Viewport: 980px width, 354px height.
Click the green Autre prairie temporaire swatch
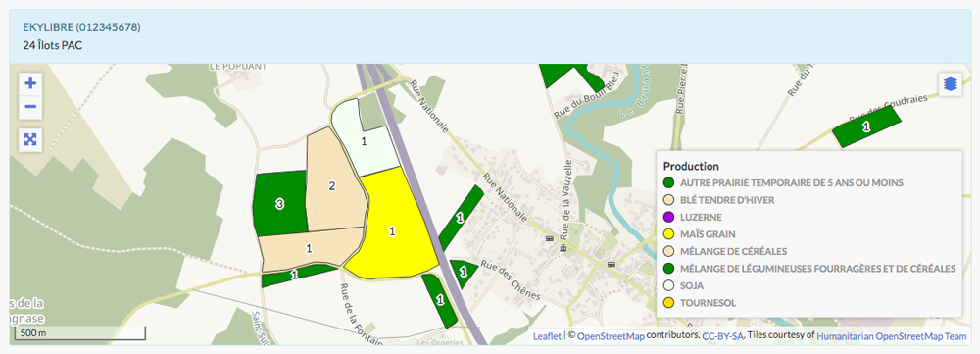pyautogui.click(x=668, y=183)
